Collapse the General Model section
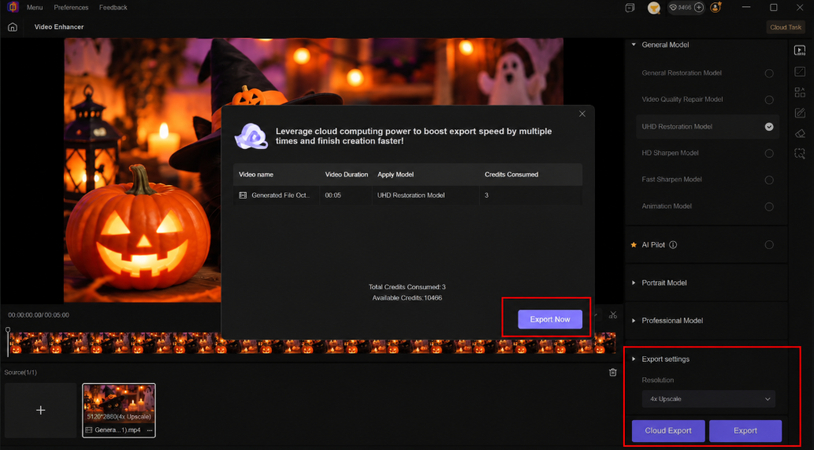814x450 pixels. pos(633,45)
